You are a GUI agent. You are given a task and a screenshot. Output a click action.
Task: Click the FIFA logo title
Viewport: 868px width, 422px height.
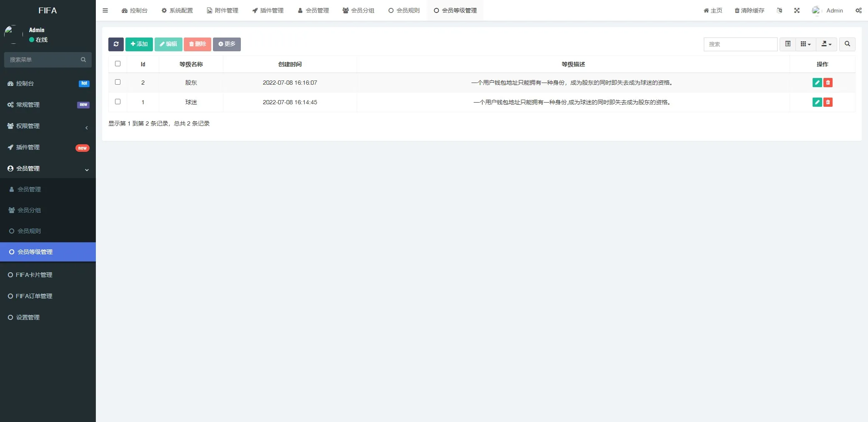(x=48, y=10)
